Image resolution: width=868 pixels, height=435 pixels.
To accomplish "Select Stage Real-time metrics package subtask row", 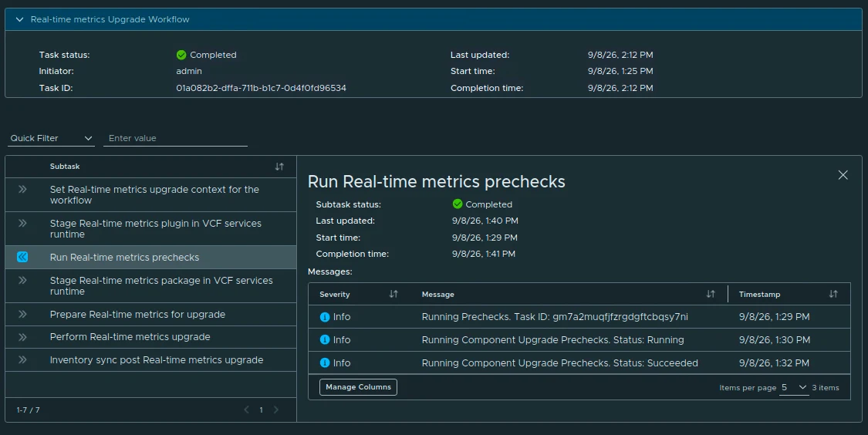I will [x=150, y=285].
